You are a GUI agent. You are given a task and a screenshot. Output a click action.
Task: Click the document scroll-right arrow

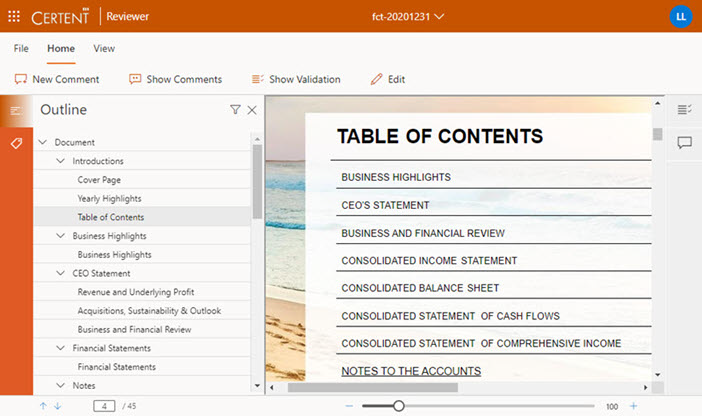tap(645, 387)
